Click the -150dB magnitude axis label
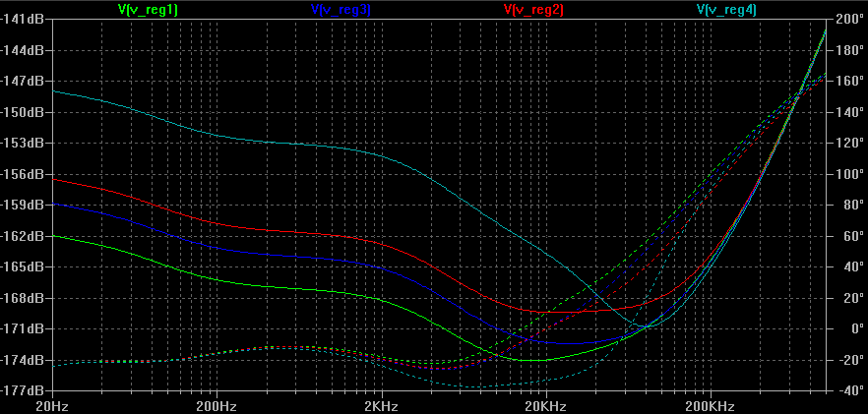This screenshot has height=414, width=868. (21, 112)
